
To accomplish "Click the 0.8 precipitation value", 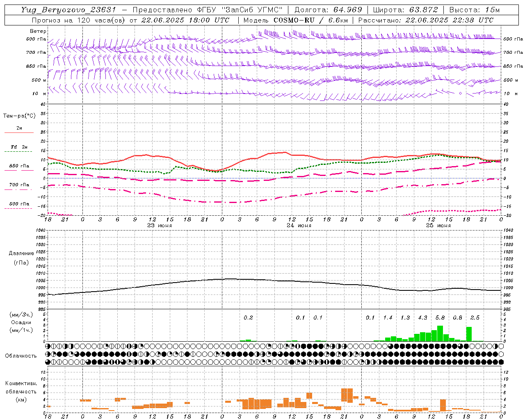I will 457,318.
